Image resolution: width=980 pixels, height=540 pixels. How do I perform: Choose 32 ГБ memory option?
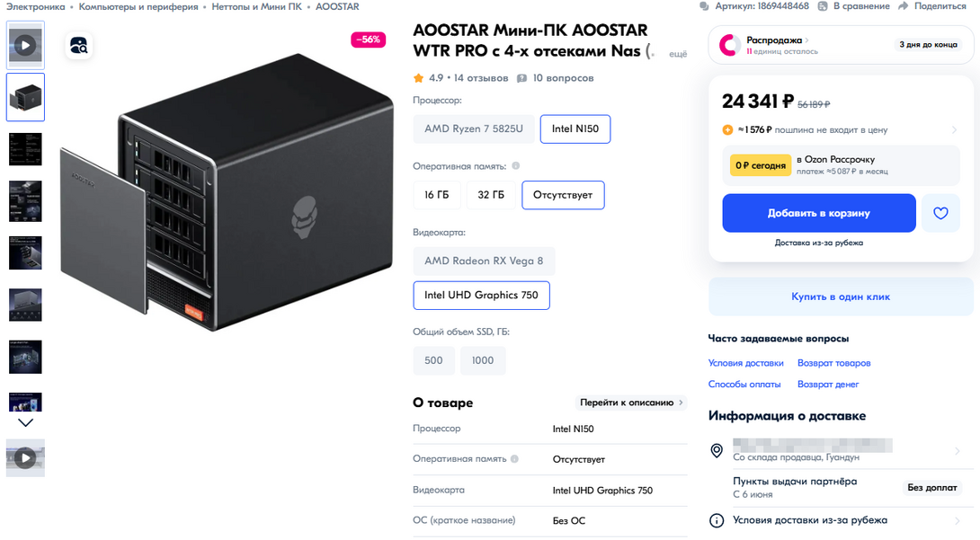coord(491,195)
